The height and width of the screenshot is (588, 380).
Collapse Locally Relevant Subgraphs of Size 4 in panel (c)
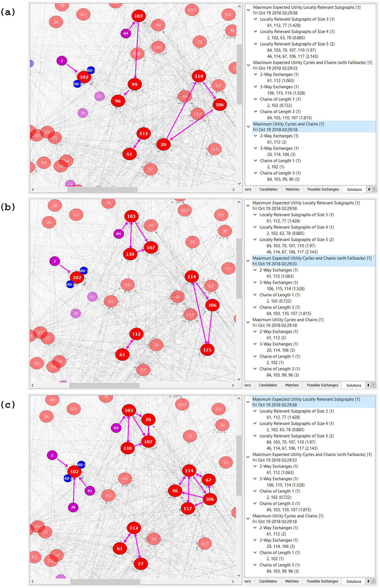[255, 424]
